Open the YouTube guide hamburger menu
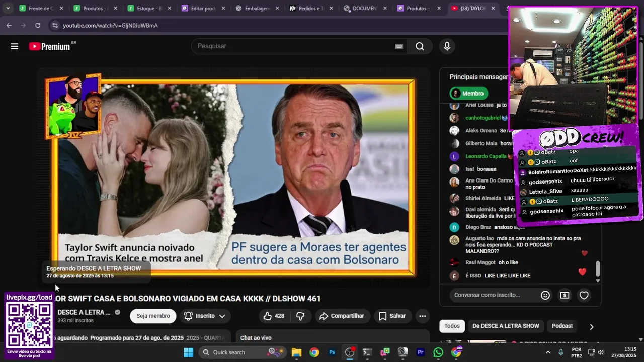Viewport: 644px width, 362px height. (14, 46)
